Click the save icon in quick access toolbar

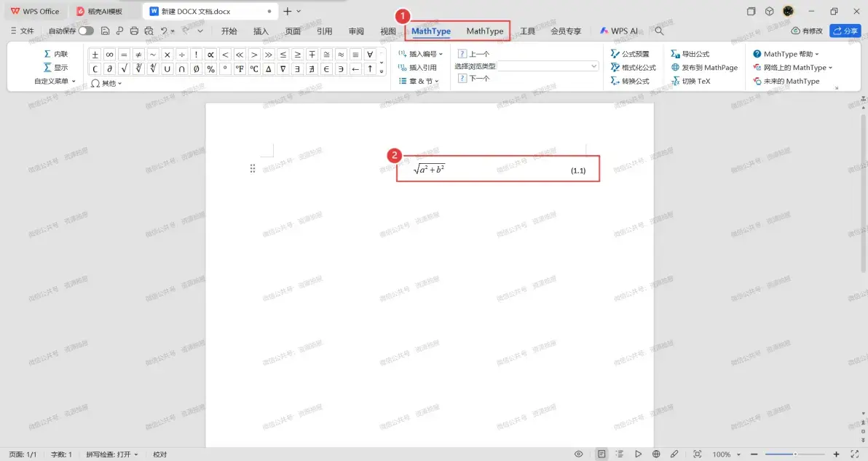(x=105, y=31)
